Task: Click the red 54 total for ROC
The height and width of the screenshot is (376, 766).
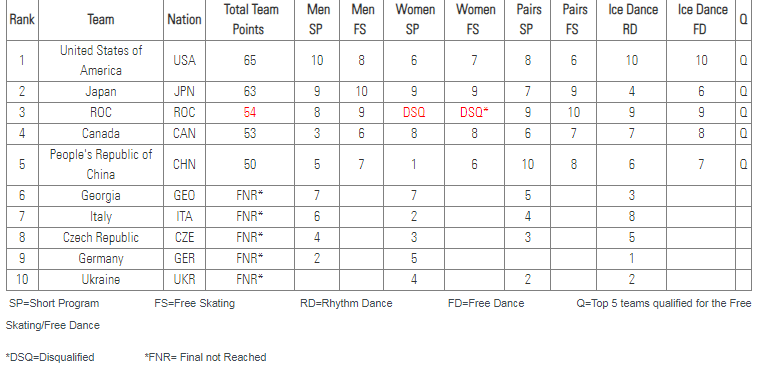Action: coord(250,113)
